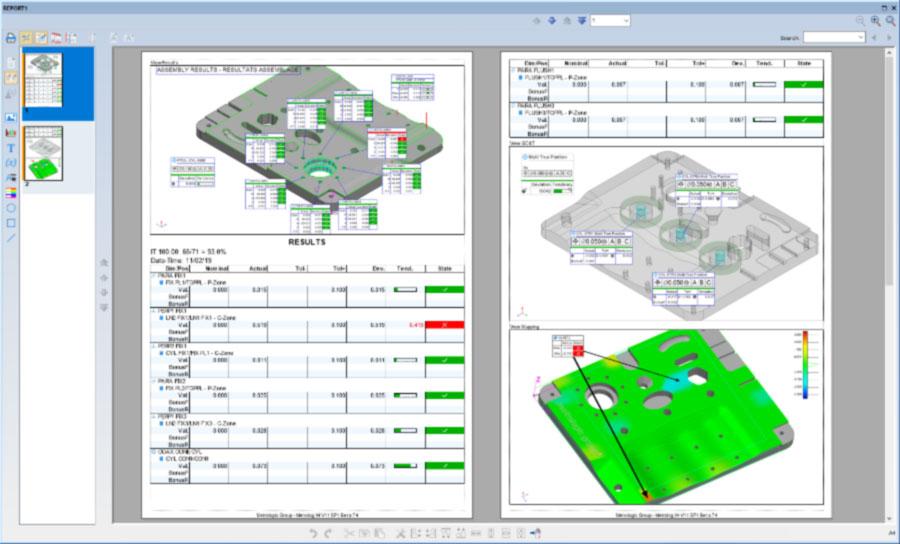Image resolution: width=900 pixels, height=544 pixels.
Task: Click the zoom-to-fit magnifier icon
Action: point(890,21)
